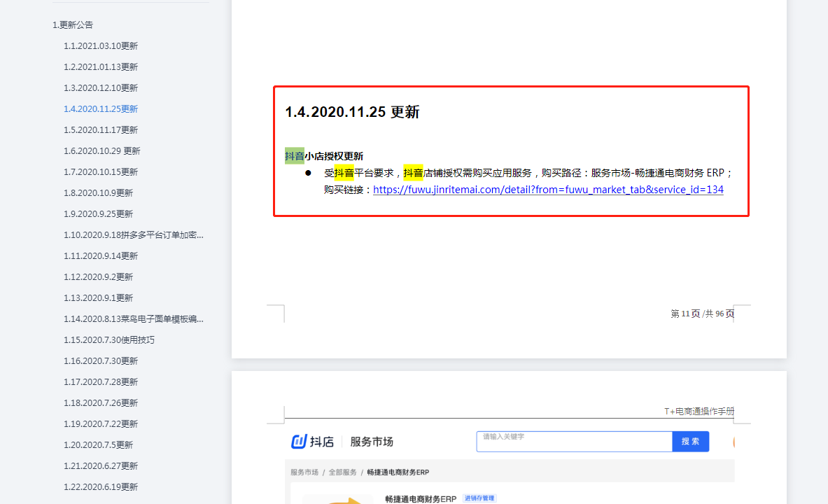Navigate to 1.5.2020.11.17更新

click(x=101, y=130)
